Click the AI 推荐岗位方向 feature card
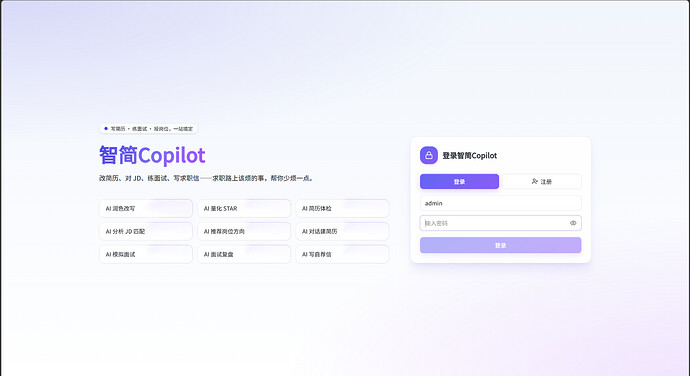Screen dimensions: 690x376 [x=244, y=231]
